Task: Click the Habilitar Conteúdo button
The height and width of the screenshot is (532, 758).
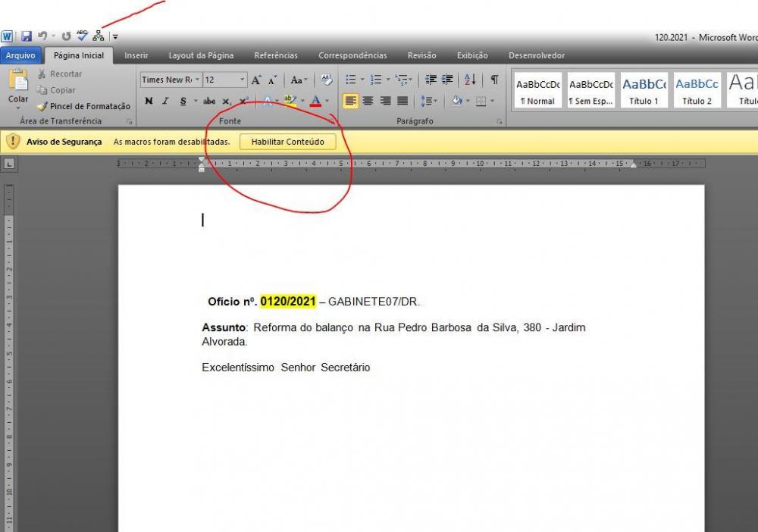Action: 287,142
